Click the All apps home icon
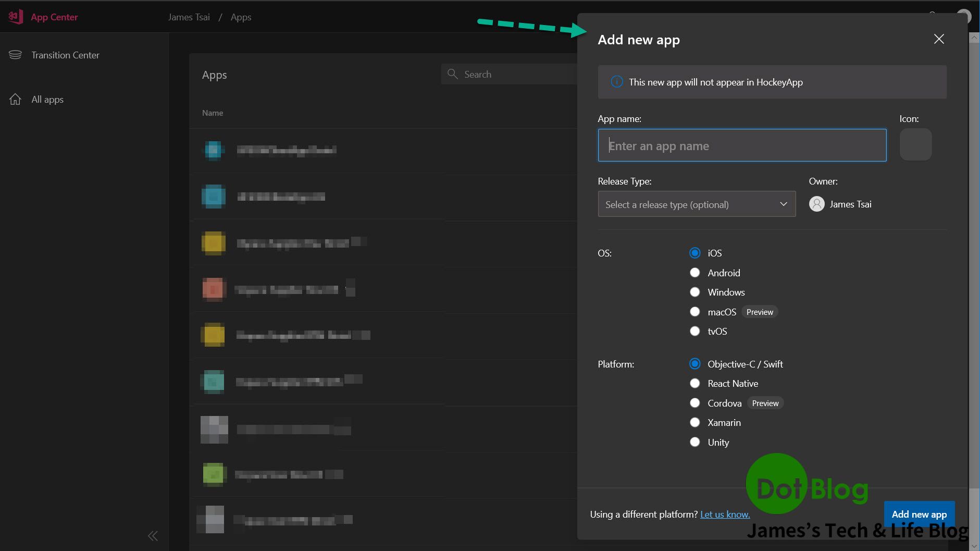 click(x=15, y=99)
